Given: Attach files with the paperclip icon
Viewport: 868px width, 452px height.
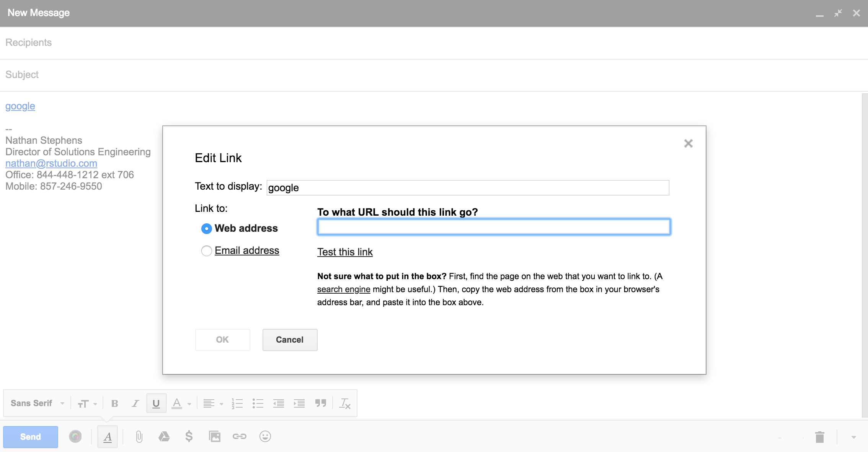Looking at the screenshot, I should (139, 437).
